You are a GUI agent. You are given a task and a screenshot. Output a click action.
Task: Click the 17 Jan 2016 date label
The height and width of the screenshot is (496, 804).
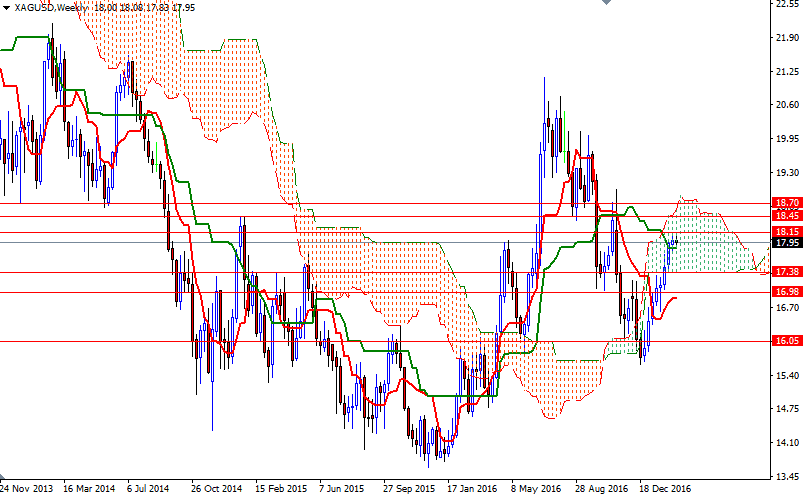pos(472,488)
